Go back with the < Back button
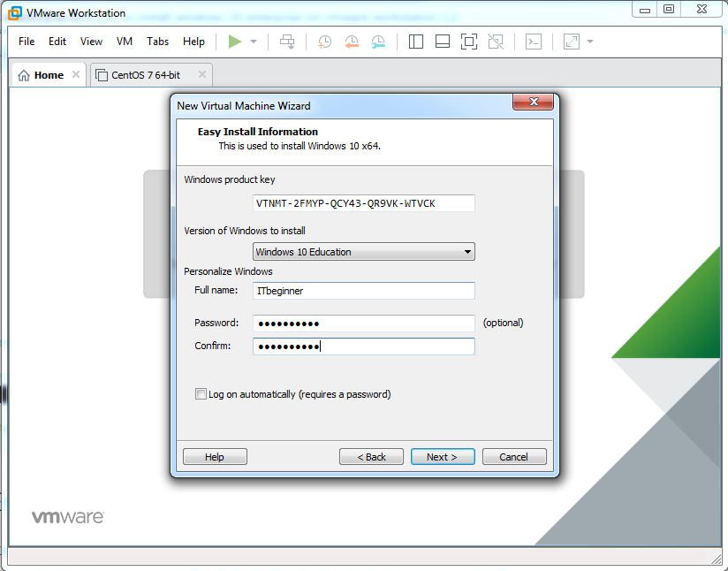728x571 pixels. pyautogui.click(x=371, y=457)
